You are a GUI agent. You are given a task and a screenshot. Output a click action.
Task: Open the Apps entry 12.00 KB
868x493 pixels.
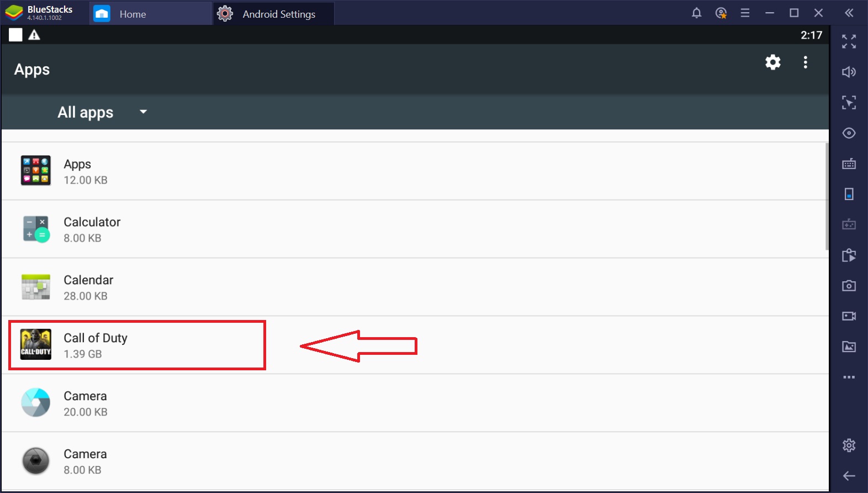pyautogui.click(x=414, y=171)
